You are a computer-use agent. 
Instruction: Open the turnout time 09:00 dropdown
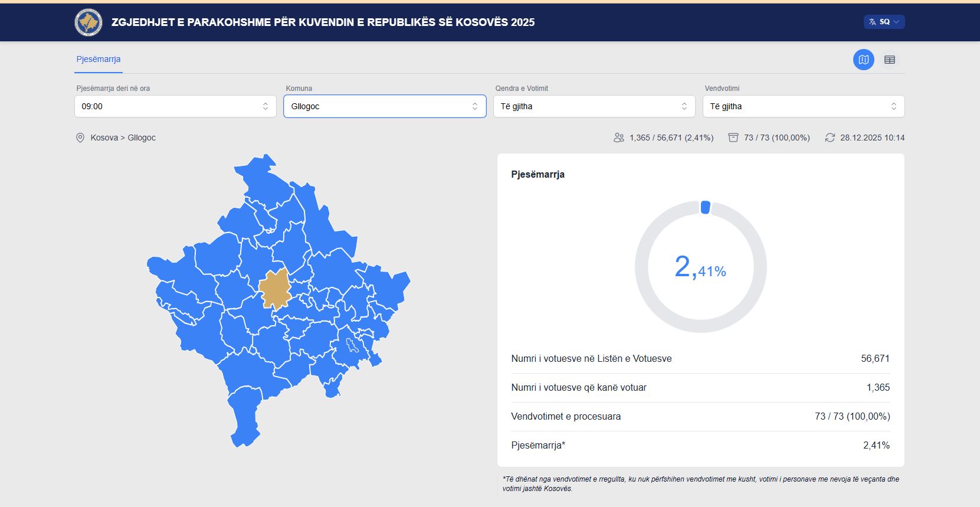tap(175, 106)
